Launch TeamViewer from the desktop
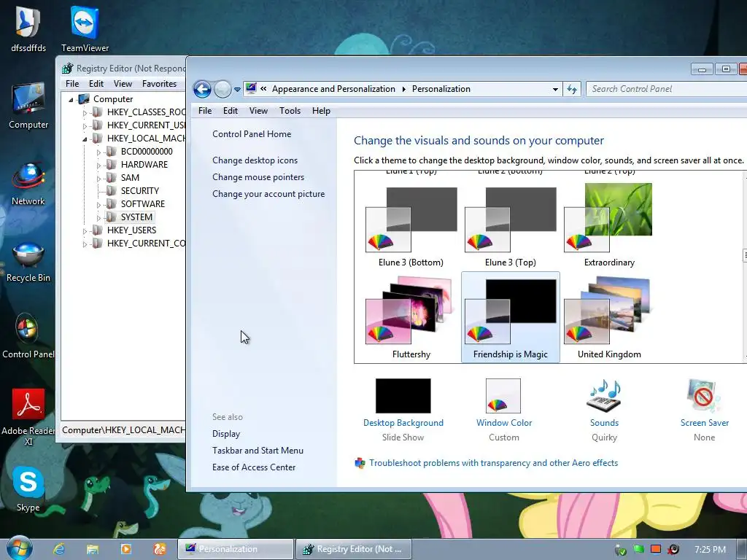Viewport: 747px width, 560px height. (x=85, y=28)
